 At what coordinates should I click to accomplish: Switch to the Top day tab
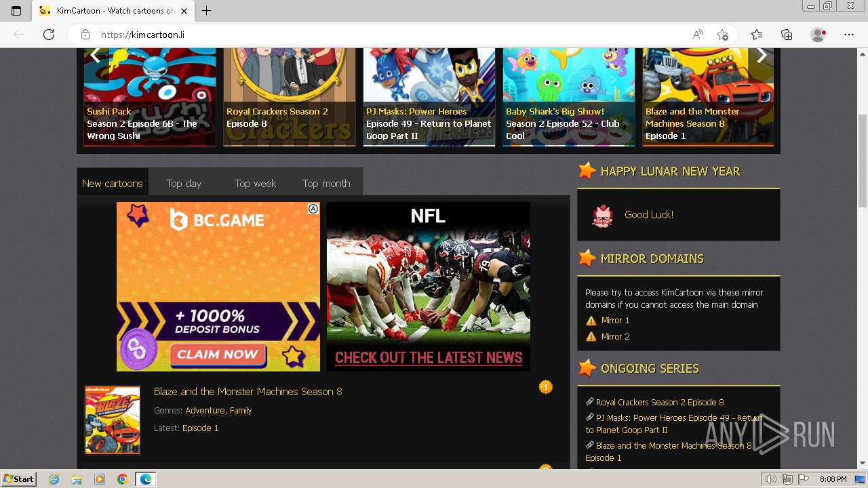pyautogui.click(x=184, y=183)
